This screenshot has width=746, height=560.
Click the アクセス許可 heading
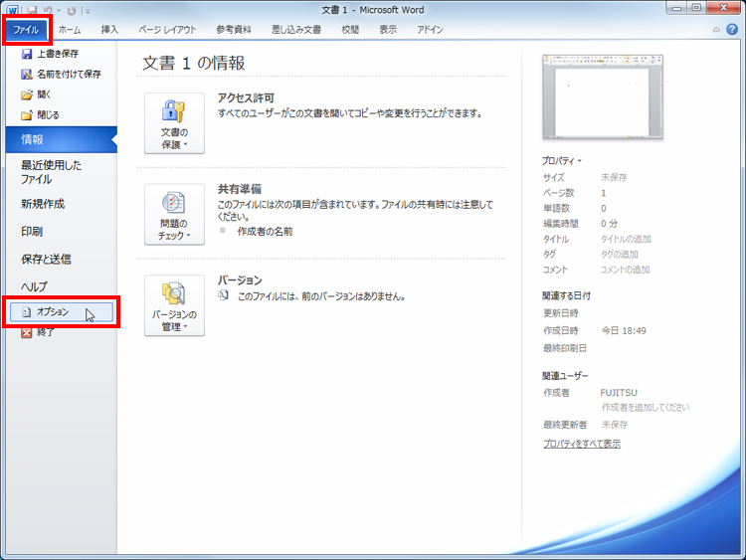point(246,98)
